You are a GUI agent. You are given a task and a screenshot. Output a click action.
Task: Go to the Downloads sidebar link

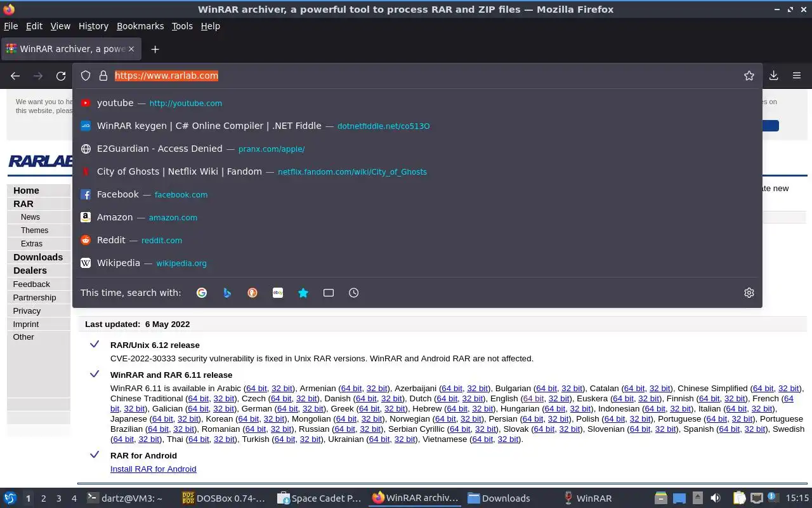[38, 257]
